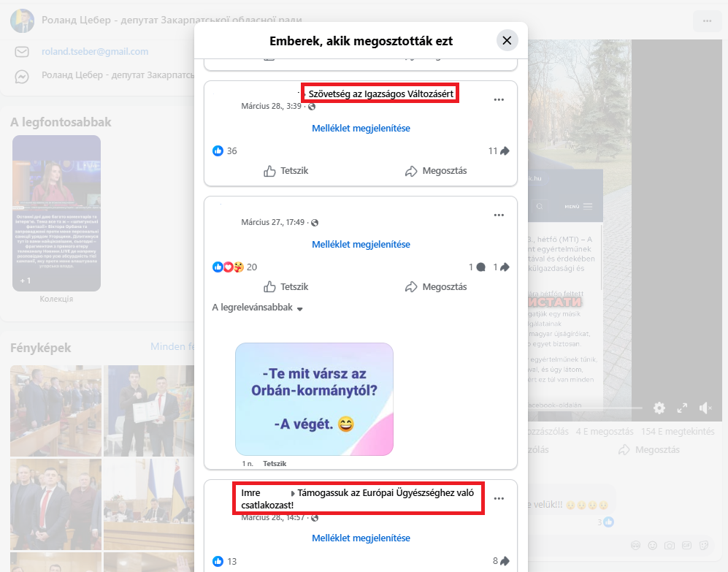Like the post with 36 reactions
Screen dimensions: 728x572
click(286, 171)
